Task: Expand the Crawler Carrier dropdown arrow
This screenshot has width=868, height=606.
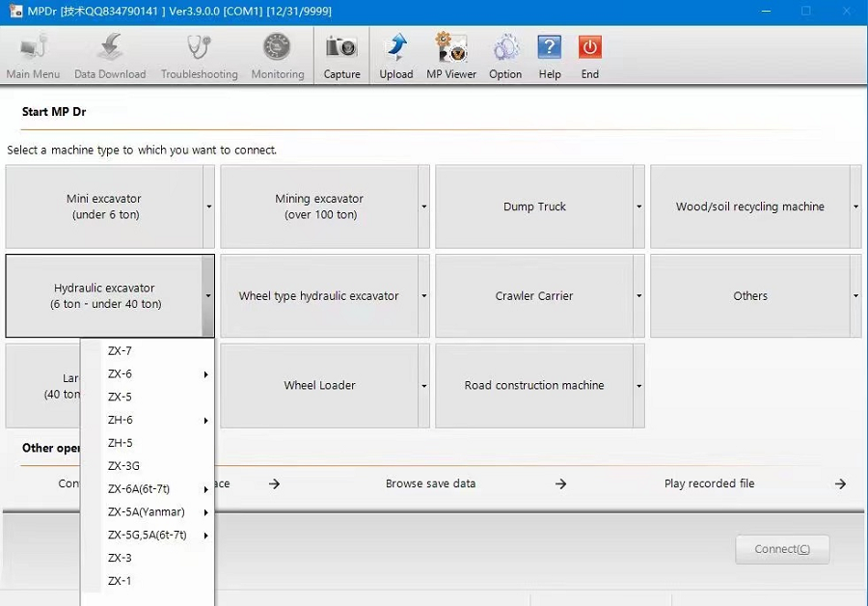Action: click(638, 296)
